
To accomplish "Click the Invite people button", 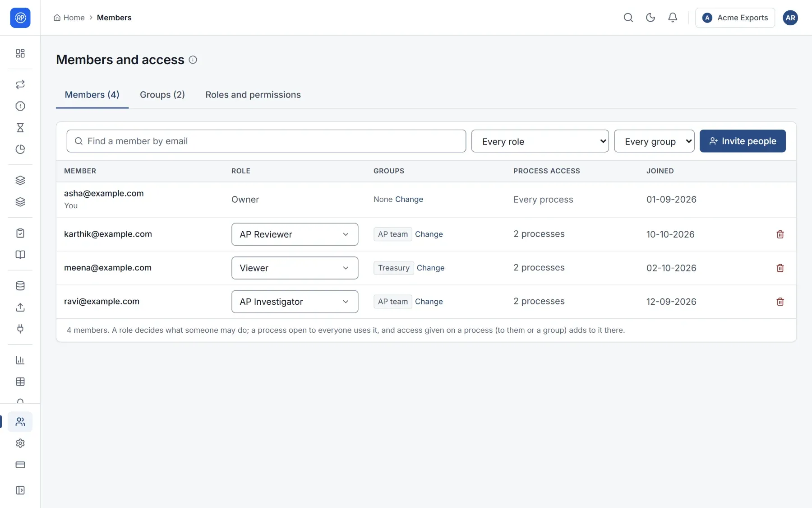I will tap(743, 141).
